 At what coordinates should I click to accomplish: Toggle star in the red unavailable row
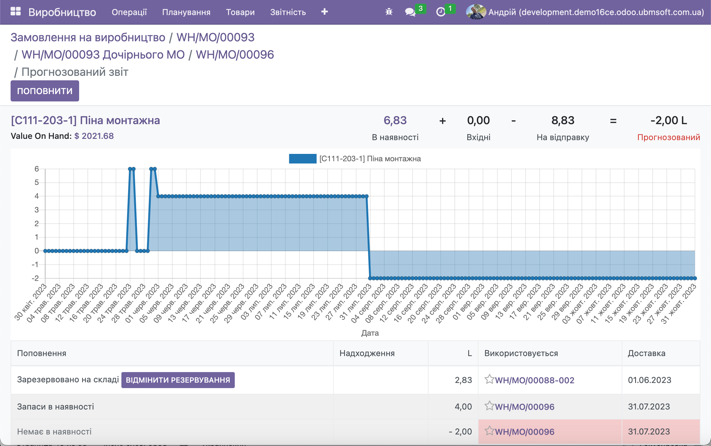tap(489, 432)
